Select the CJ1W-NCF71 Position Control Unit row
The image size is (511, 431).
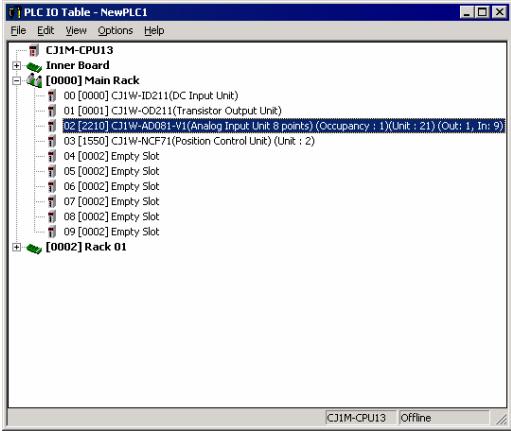tap(189, 141)
